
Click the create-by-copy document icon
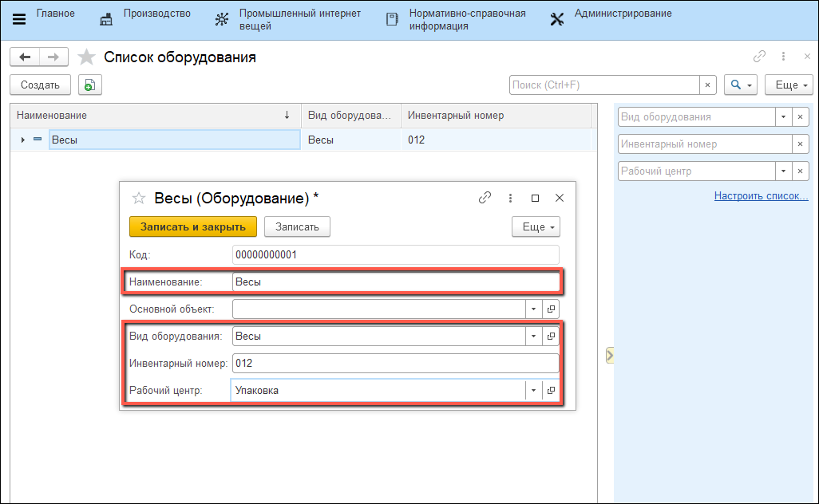tap(89, 85)
